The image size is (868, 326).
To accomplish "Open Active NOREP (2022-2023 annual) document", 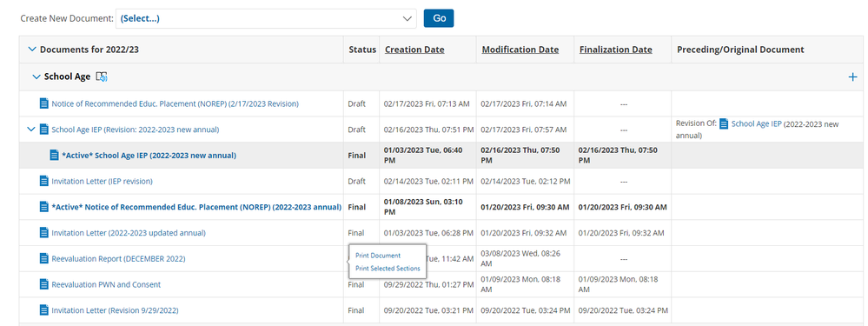I will point(196,207).
